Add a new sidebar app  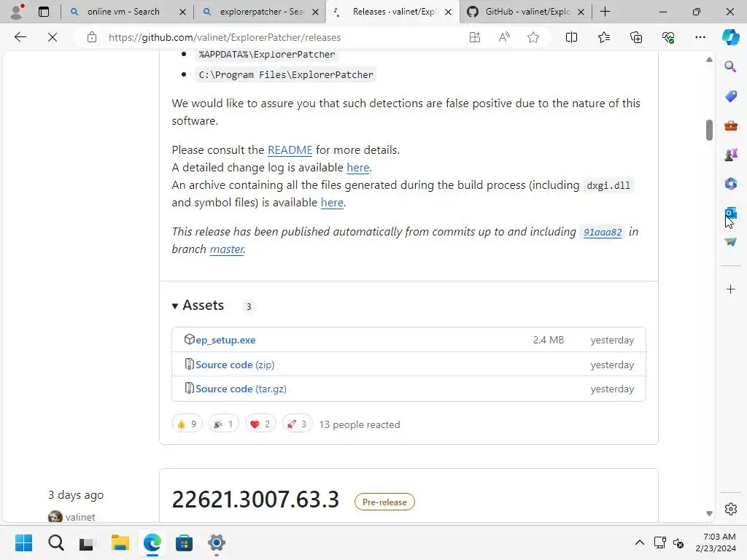point(730,289)
